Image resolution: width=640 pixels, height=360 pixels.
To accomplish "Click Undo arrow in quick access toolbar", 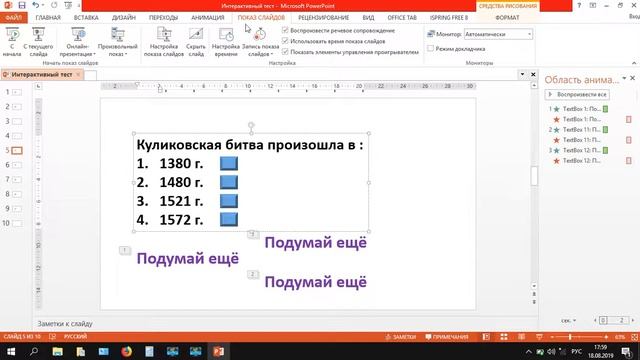I will [x=36, y=5].
